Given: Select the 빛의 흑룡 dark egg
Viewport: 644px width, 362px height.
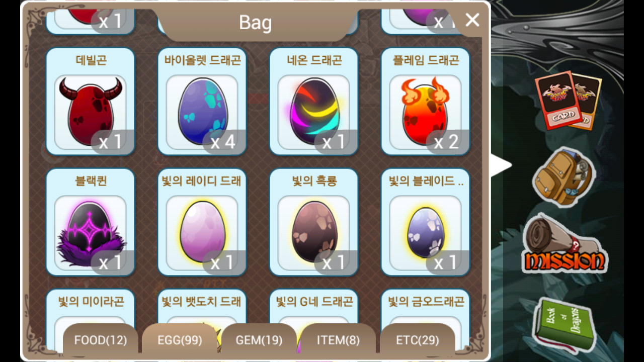Looking at the screenshot, I should pos(314,222).
